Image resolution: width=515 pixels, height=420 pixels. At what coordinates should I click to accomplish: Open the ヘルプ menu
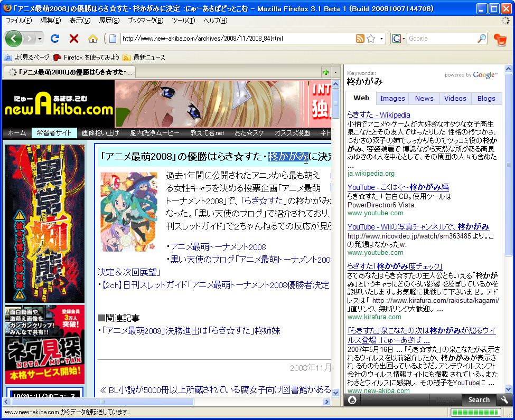[215, 21]
